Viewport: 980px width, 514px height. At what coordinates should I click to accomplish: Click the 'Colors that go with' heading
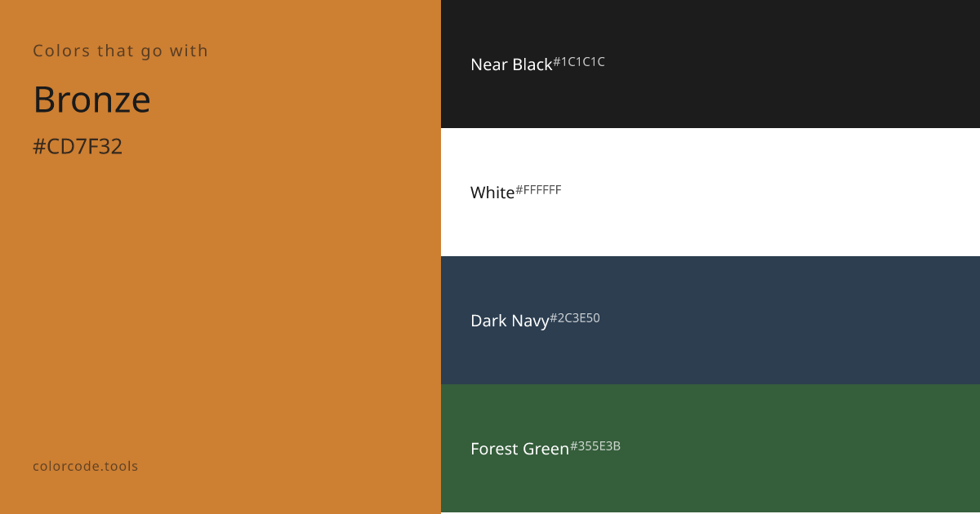tap(120, 51)
